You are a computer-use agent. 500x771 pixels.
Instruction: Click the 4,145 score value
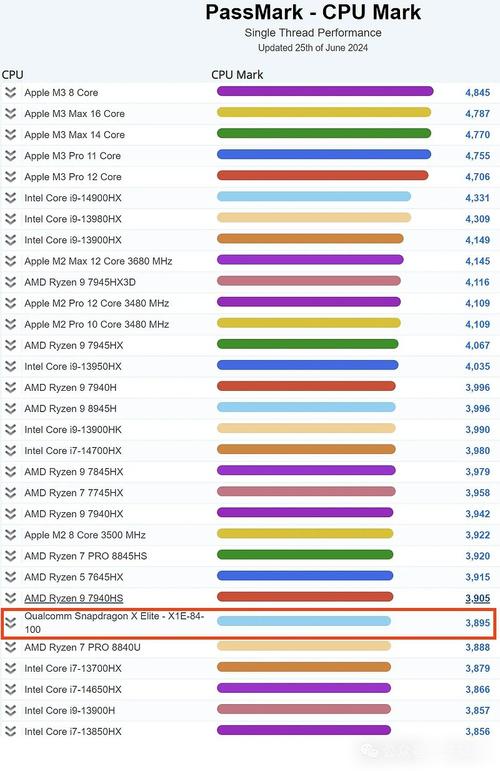tap(477, 261)
